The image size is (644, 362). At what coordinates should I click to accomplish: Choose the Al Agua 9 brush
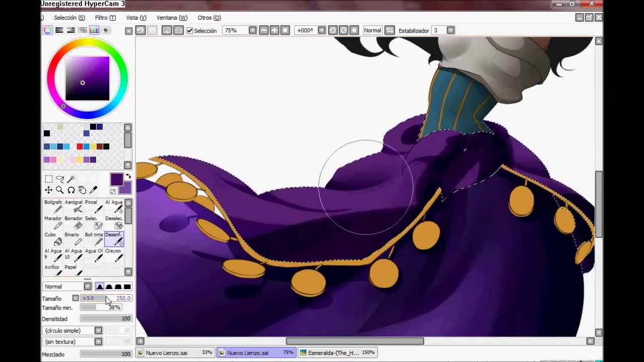(x=53, y=255)
